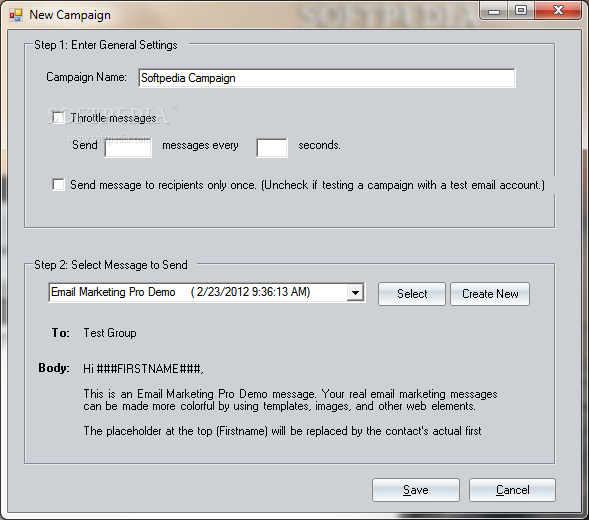Open the message selection dropdown arrow

[355, 292]
